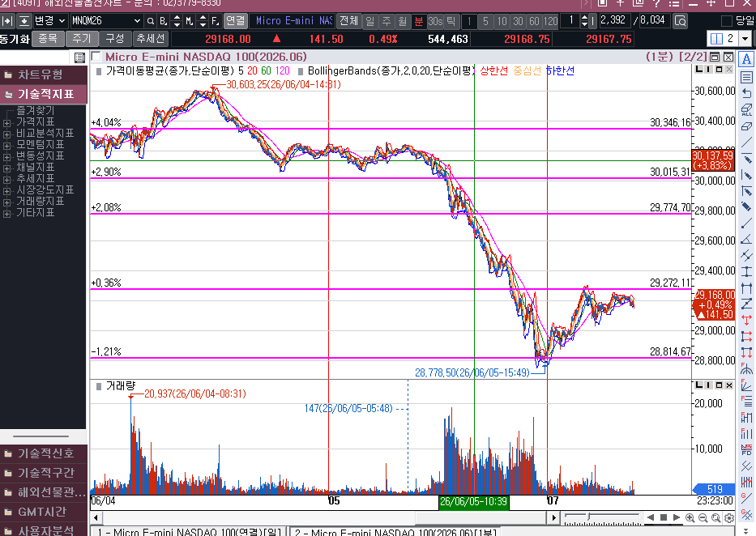Click the zoom region magnifier icon
This screenshot has height=536, width=756.
pyautogui.click(x=716, y=517)
